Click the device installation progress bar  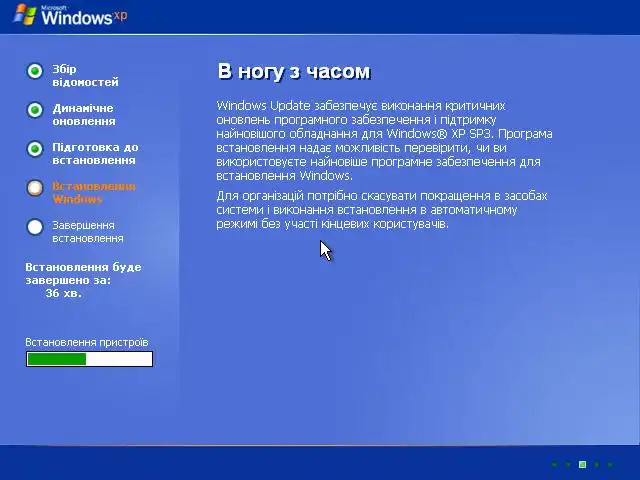coord(89,359)
